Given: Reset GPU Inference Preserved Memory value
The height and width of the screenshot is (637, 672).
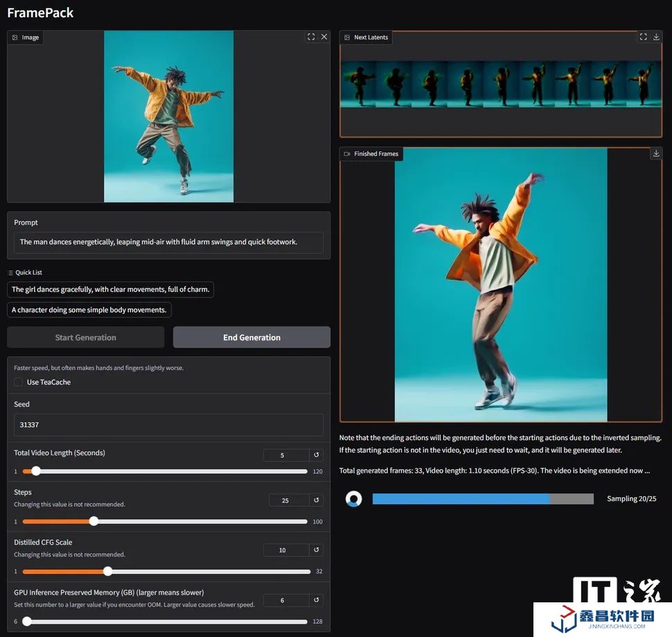Looking at the screenshot, I should [317, 600].
